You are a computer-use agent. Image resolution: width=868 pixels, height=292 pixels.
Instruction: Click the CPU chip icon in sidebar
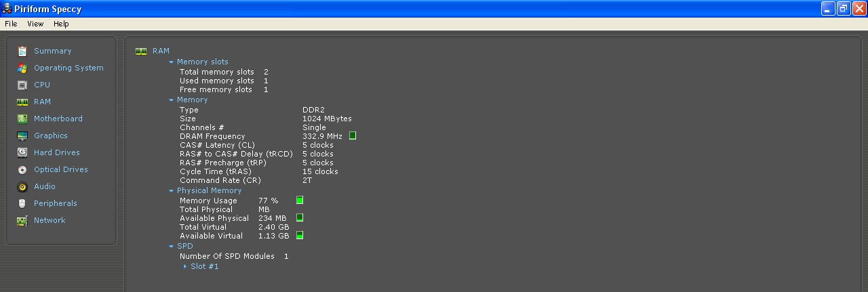coord(22,85)
